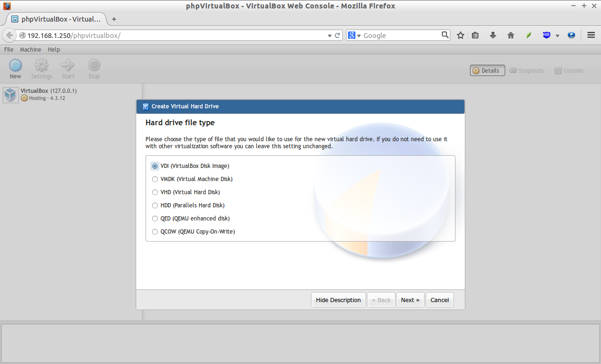Select the VirtualBox host cube icon
Image resolution: width=601 pixels, height=364 pixels.
(x=10, y=95)
